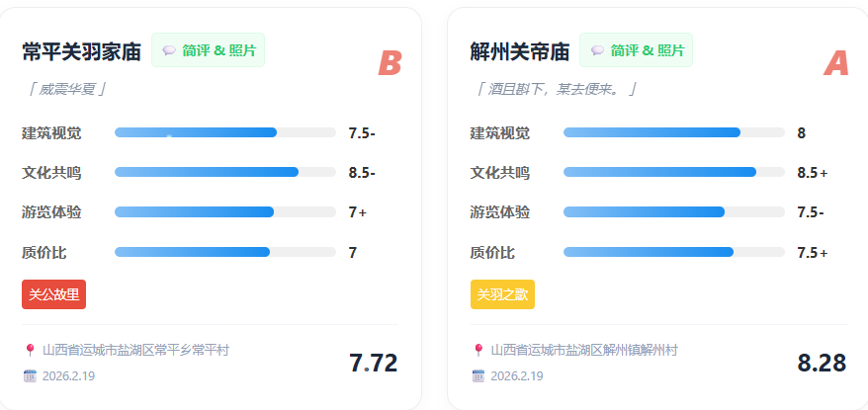Click the location pin icon for 解州镇解州村

coord(478,350)
